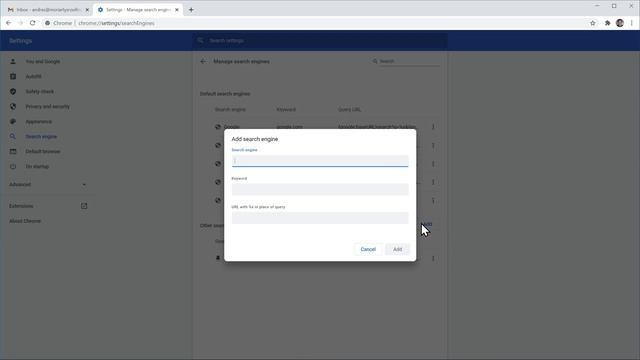640x360 pixels.
Task: Click the shield icon beside Safety check
Action: coord(13,92)
